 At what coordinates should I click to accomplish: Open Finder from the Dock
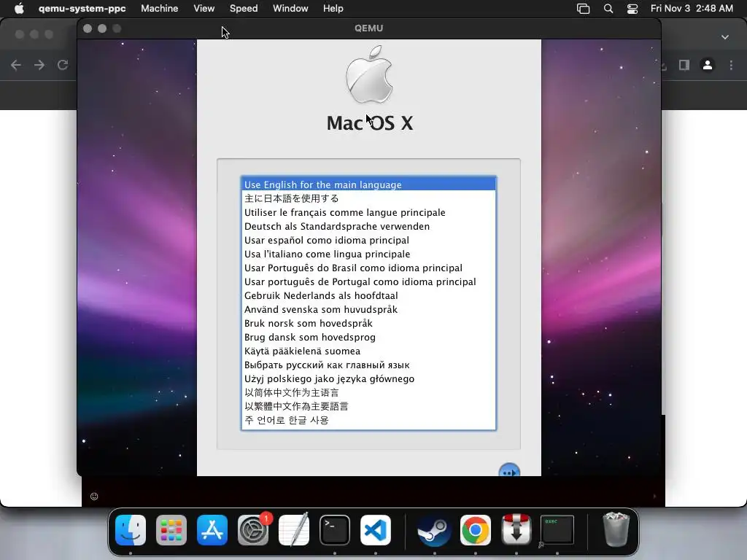tap(131, 530)
